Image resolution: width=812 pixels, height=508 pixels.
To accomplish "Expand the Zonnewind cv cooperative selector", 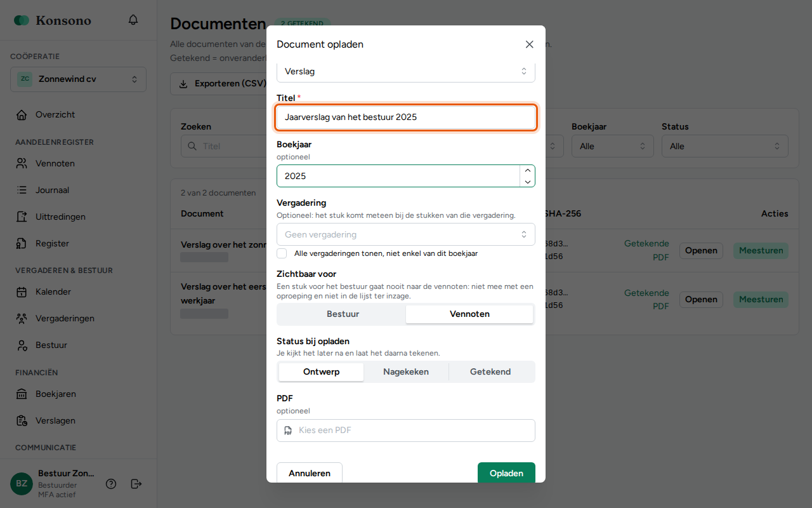I will point(79,79).
